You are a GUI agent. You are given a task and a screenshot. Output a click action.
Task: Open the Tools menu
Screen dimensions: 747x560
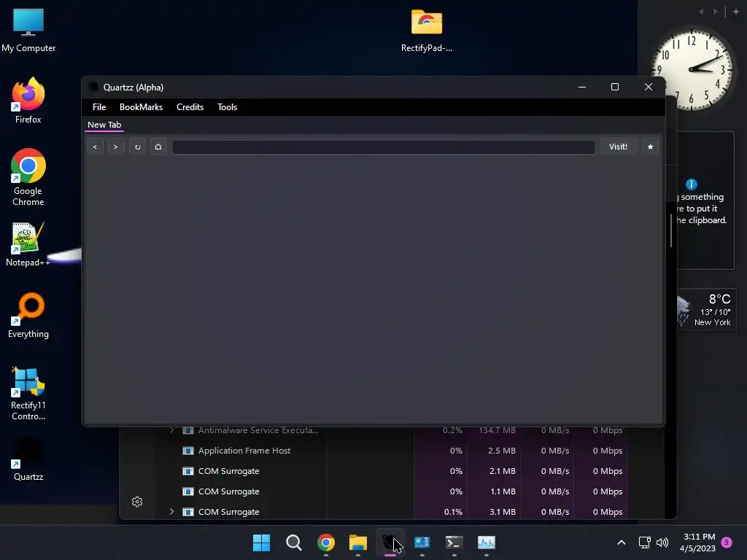click(228, 107)
